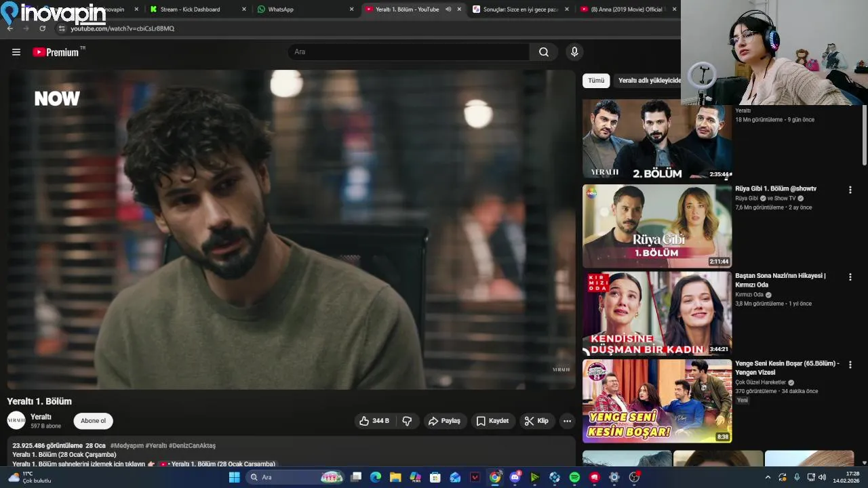Open Microsoft Edge from taskbar
Image resolution: width=868 pixels, height=488 pixels.
point(376,477)
